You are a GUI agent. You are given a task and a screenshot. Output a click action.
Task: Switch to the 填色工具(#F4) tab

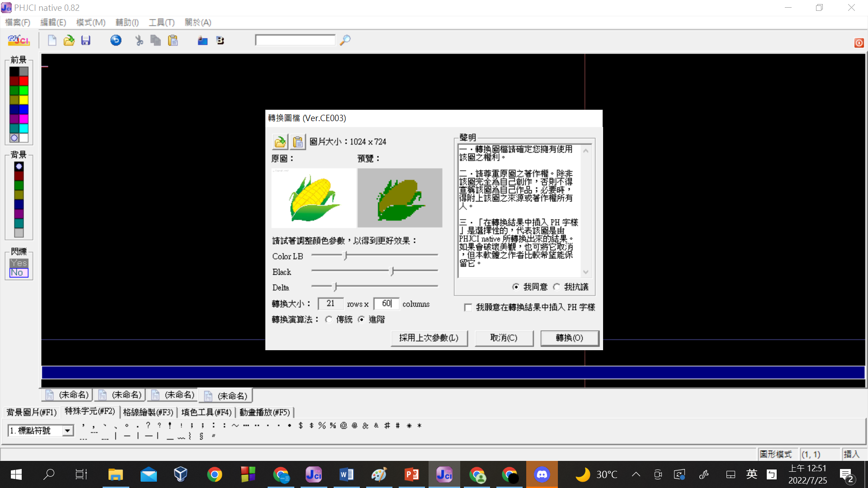pos(206,412)
